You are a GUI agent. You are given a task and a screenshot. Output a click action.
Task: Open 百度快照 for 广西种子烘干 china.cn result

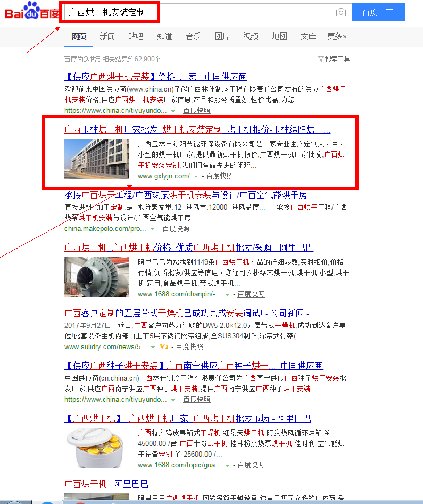(x=197, y=400)
